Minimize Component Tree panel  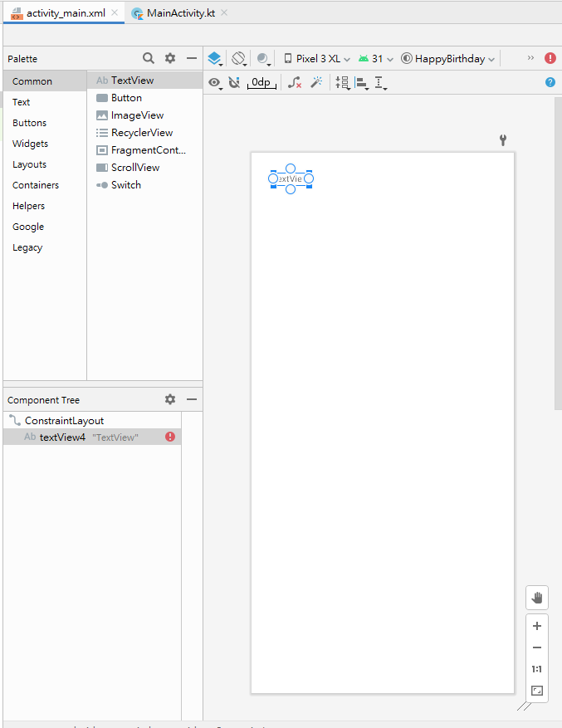point(192,399)
